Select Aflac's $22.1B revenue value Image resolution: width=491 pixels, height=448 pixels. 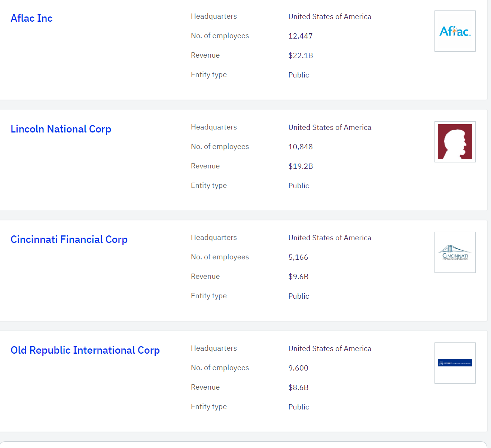point(301,55)
